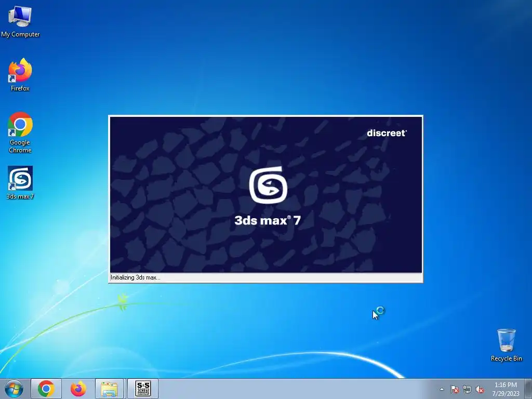532x399 pixels.
Task: Show hidden system tray icons
Action: [x=442, y=389]
